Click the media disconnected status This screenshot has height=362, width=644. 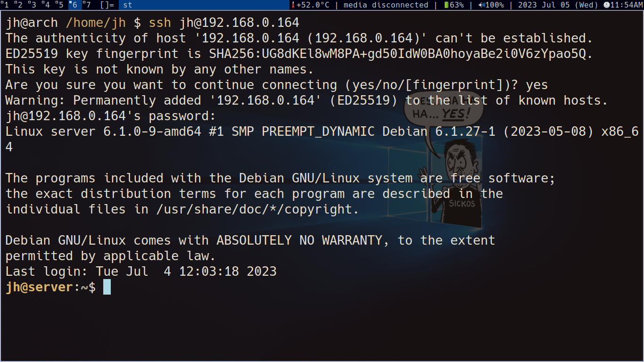(386, 5)
